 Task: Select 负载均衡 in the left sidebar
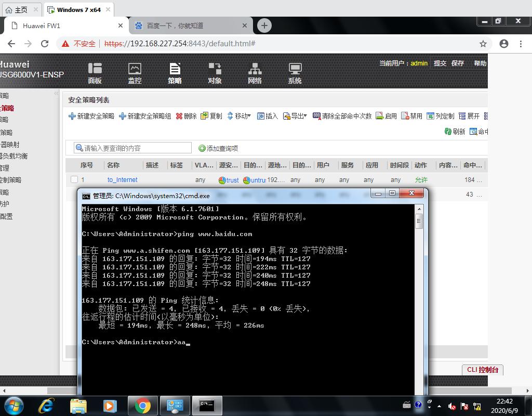tap(14, 156)
